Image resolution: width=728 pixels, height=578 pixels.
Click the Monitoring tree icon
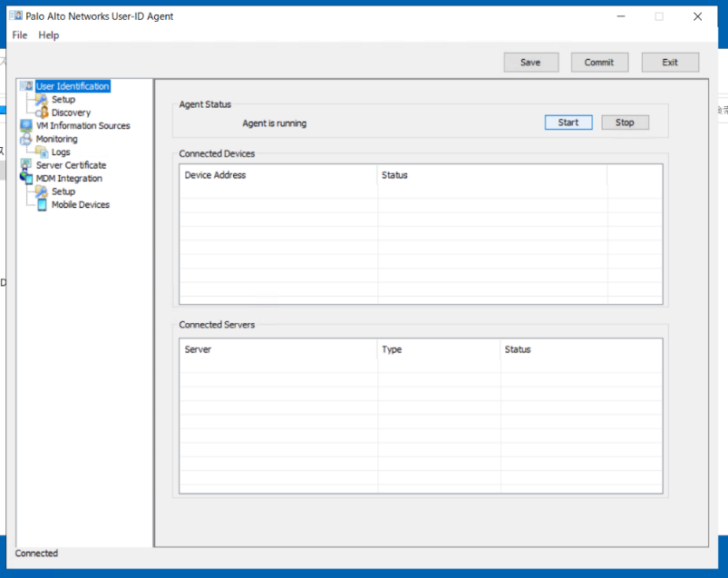tap(26, 139)
